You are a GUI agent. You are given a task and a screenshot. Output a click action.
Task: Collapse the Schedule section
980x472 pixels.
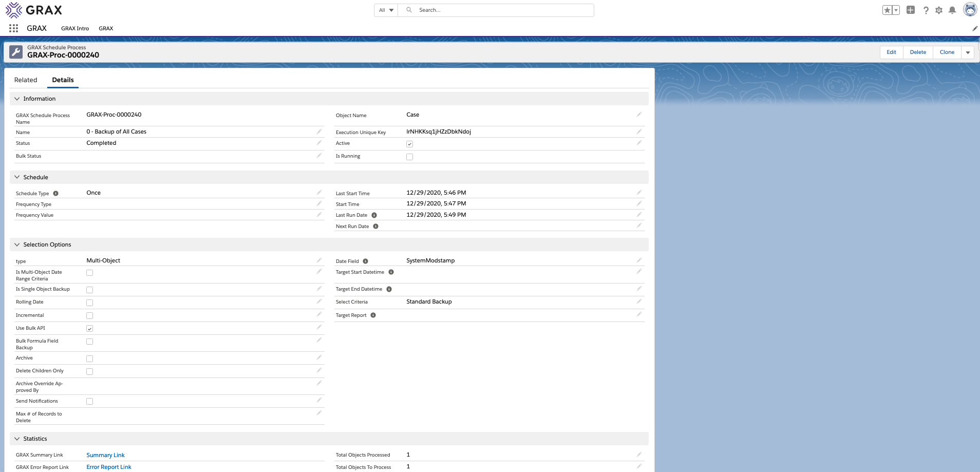click(x=17, y=177)
